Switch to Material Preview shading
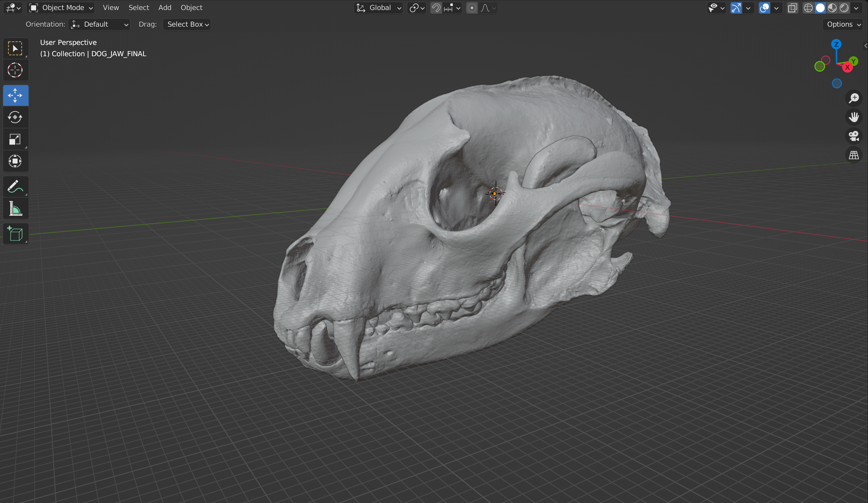This screenshot has width=868, height=503. 833,8
